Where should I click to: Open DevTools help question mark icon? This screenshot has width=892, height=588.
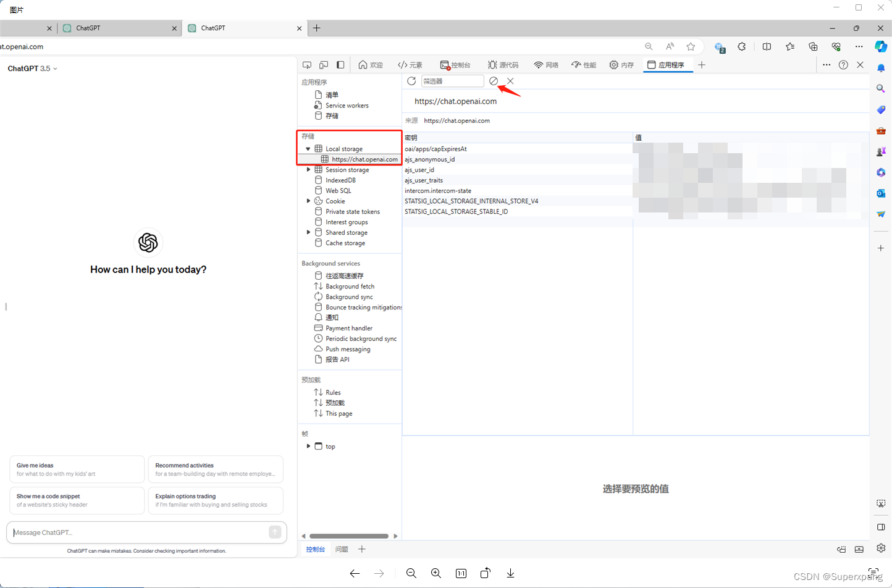pos(843,65)
